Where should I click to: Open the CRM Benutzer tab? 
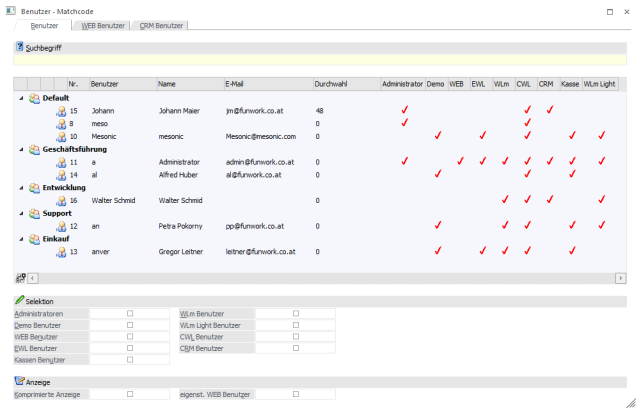(x=161, y=25)
